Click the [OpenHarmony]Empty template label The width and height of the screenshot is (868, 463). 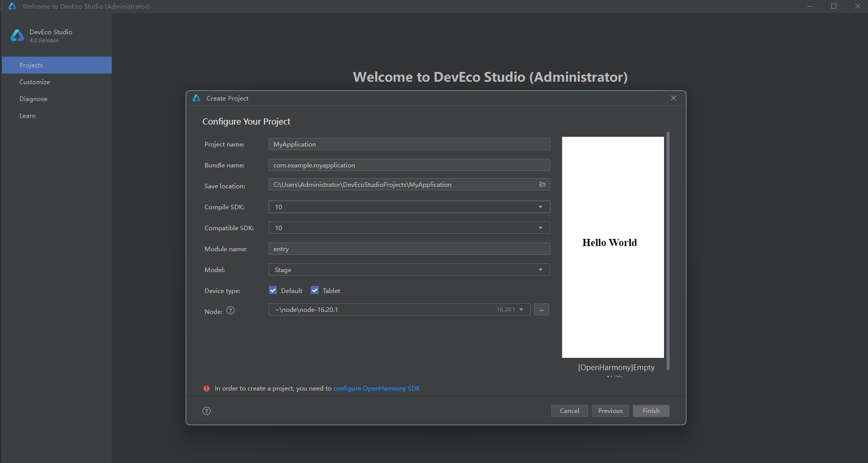[616, 368]
